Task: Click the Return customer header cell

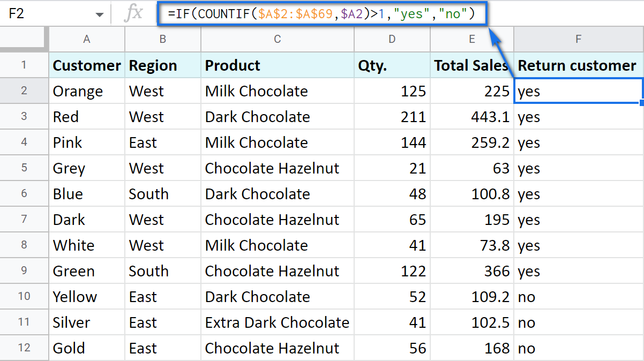Action: tap(578, 65)
